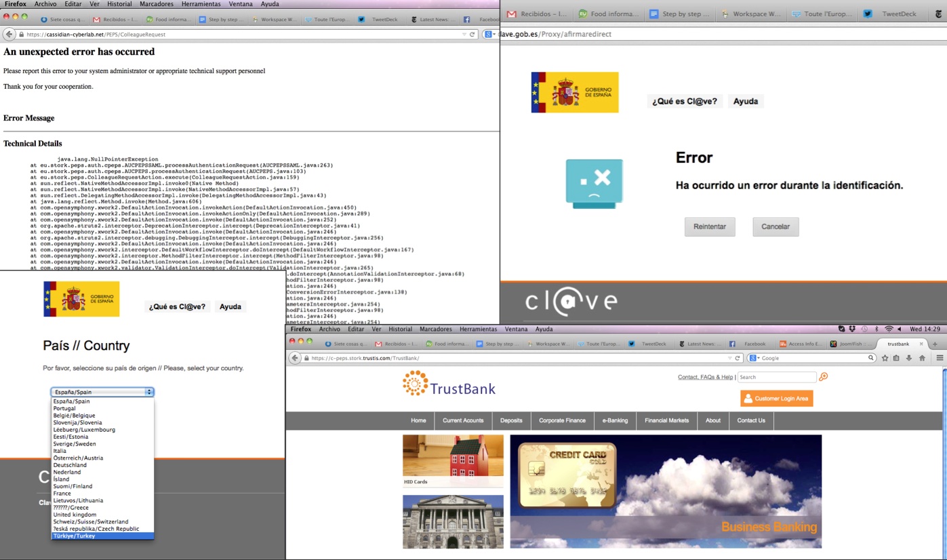947x560 pixels.
Task: Reload the cassidian-cyberlab error page
Action: (472, 35)
